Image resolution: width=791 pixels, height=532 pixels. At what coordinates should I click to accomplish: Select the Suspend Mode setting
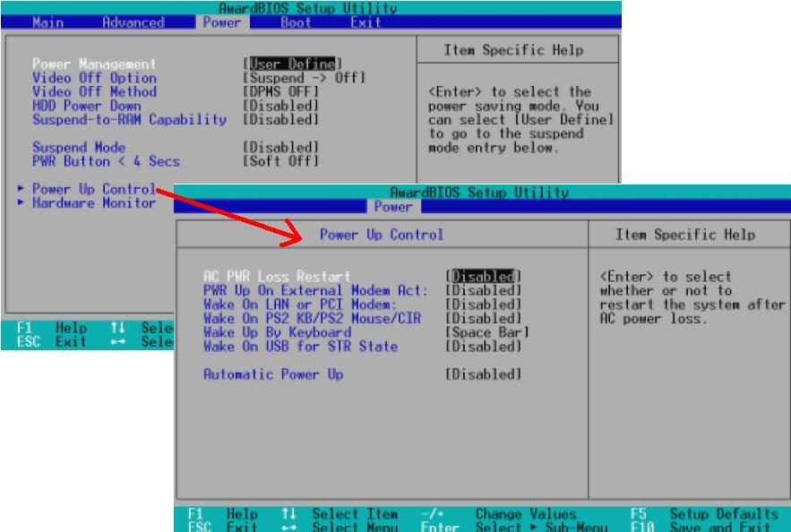(x=79, y=147)
